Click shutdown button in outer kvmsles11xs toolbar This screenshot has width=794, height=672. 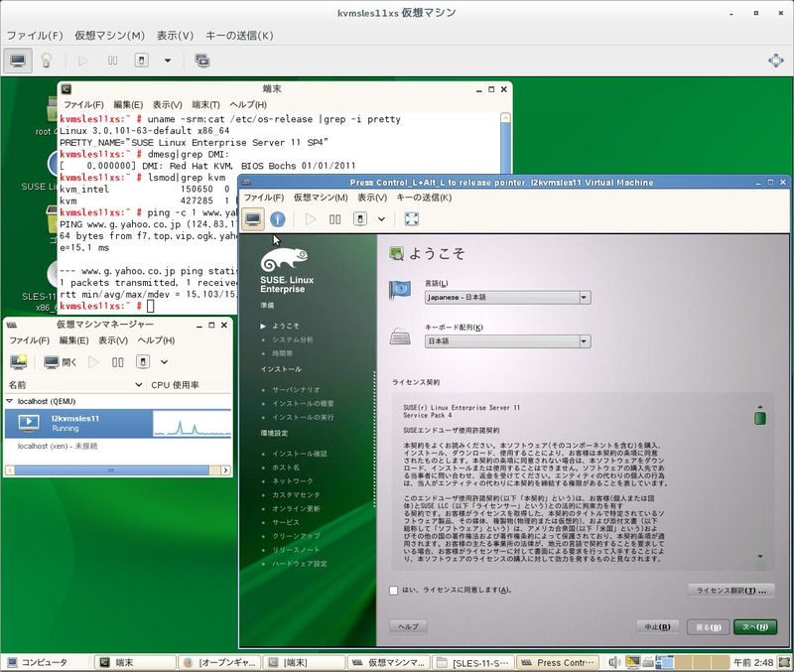[141, 61]
